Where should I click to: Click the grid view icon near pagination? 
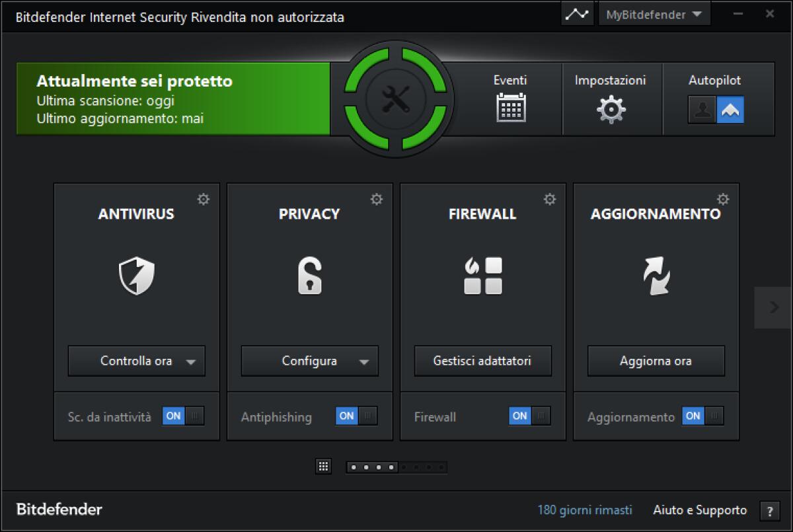coord(324,466)
